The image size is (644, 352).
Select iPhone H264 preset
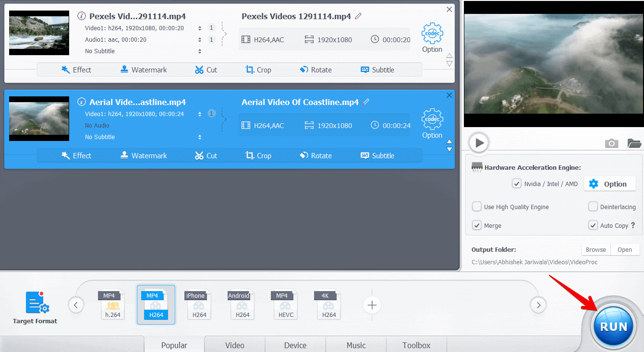pyautogui.click(x=198, y=305)
